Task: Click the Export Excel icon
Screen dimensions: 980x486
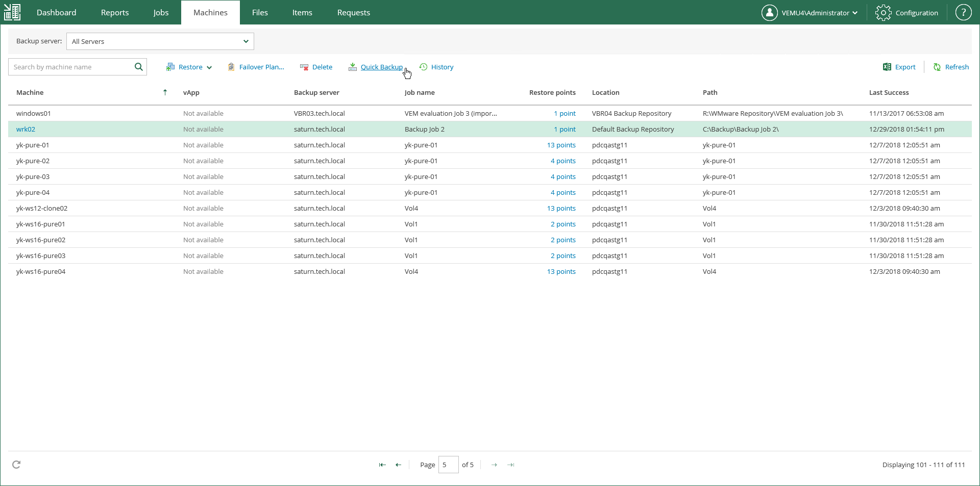Action: [887, 67]
